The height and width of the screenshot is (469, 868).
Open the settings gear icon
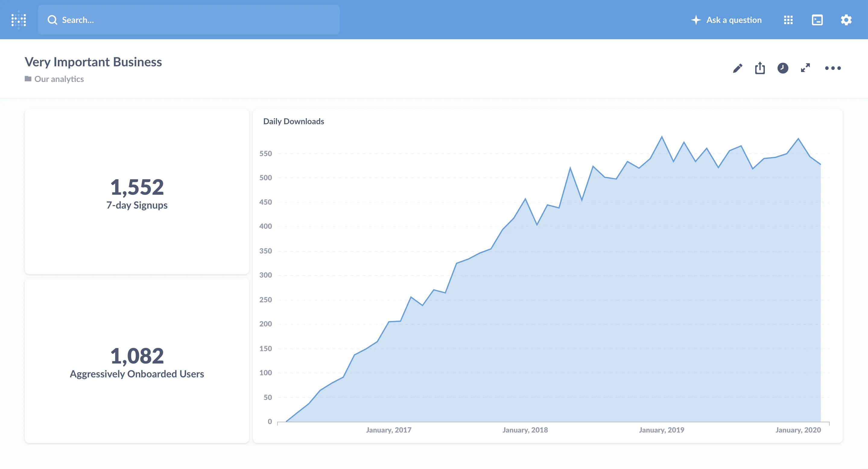846,20
